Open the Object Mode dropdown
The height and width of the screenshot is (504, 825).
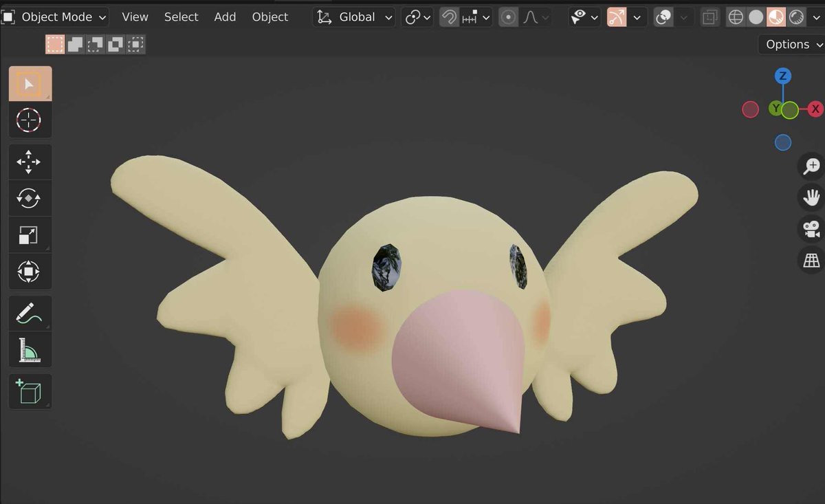pos(56,17)
